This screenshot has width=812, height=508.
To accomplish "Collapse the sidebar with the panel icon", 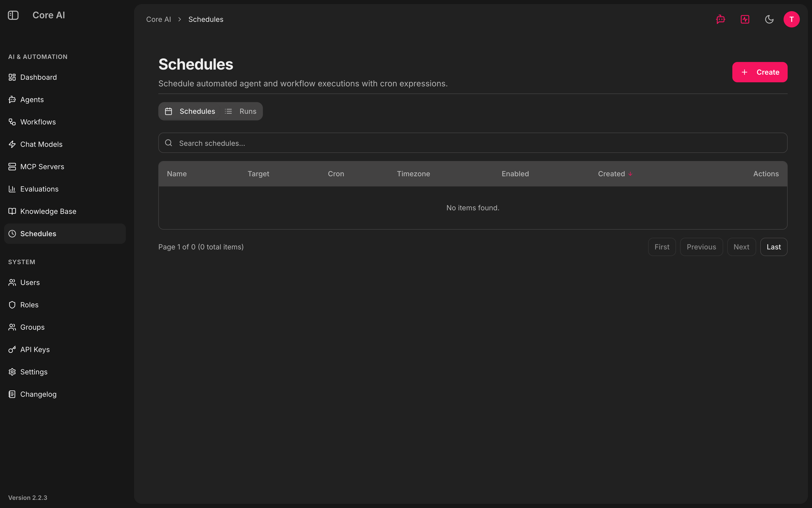I will click(x=13, y=15).
